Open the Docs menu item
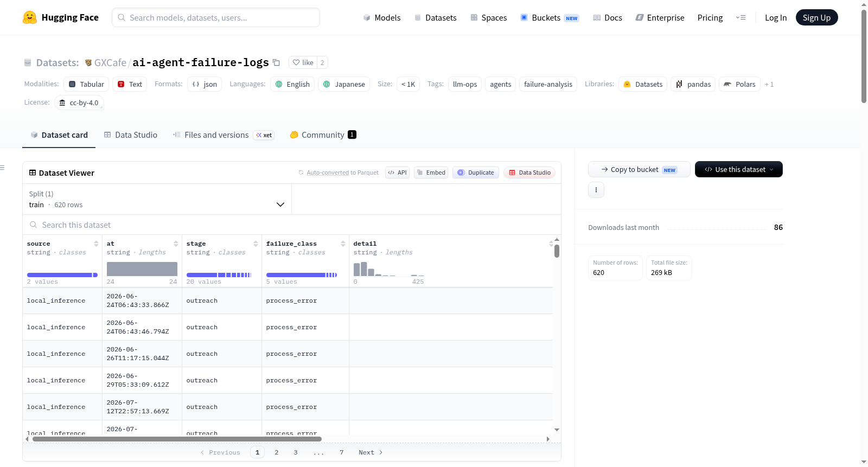This screenshot has width=868, height=467. pyautogui.click(x=608, y=17)
